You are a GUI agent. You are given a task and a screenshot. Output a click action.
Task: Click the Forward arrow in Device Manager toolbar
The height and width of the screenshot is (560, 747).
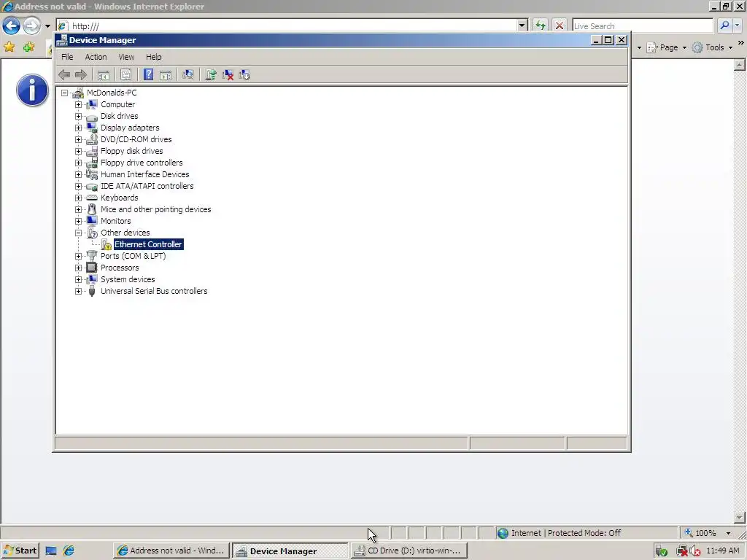81,75
